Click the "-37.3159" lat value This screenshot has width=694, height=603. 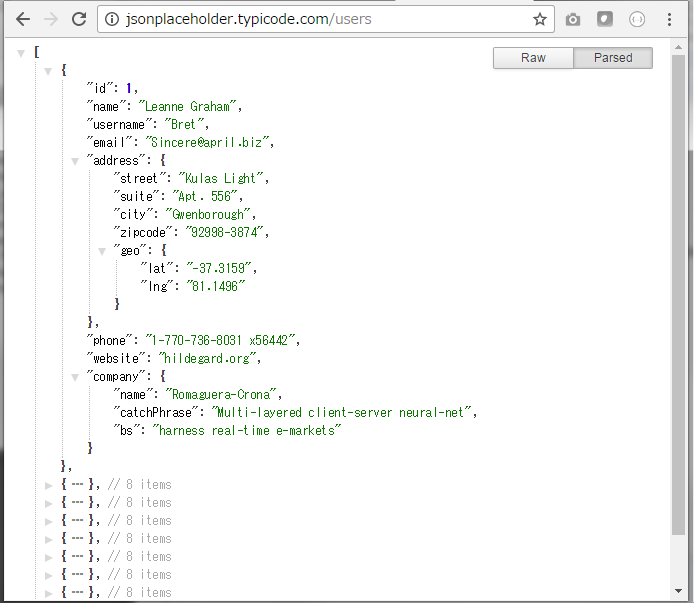tap(219, 268)
